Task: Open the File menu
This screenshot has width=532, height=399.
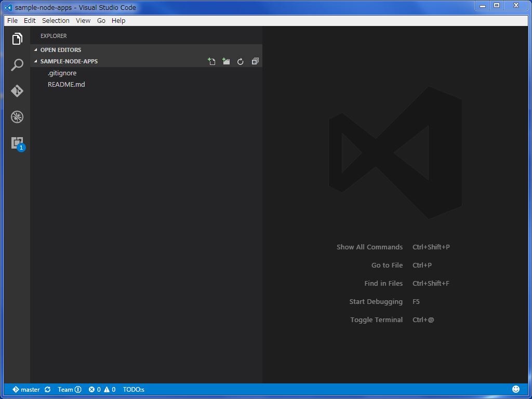Action: 12,21
